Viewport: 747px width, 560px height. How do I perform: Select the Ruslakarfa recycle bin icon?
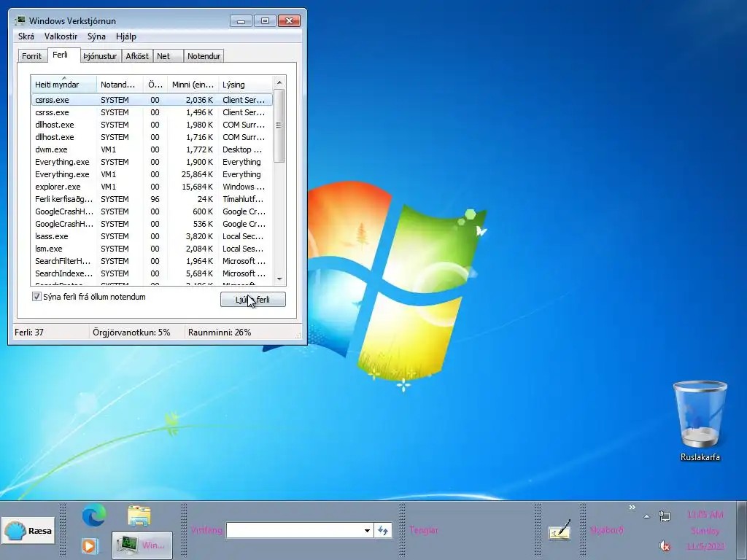(700, 421)
